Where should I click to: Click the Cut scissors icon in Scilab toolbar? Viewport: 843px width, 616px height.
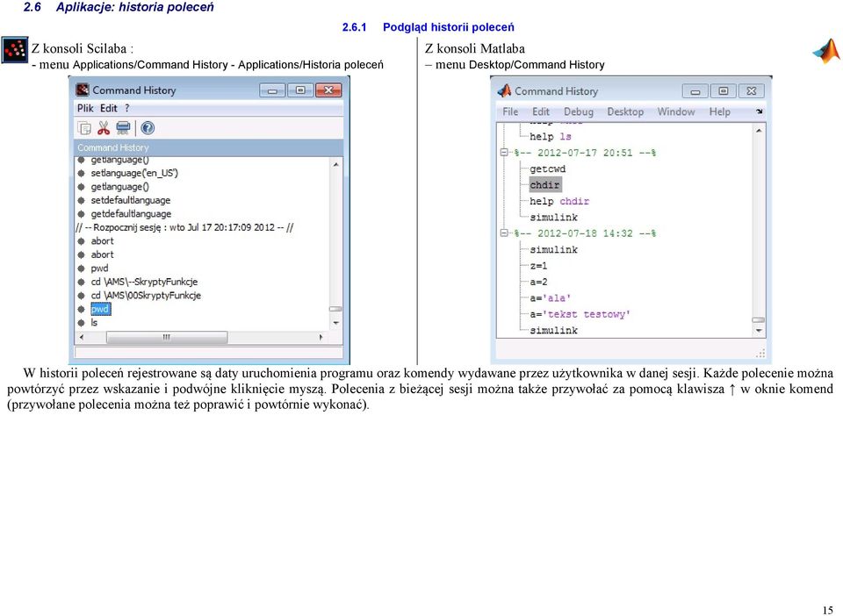click(x=104, y=128)
